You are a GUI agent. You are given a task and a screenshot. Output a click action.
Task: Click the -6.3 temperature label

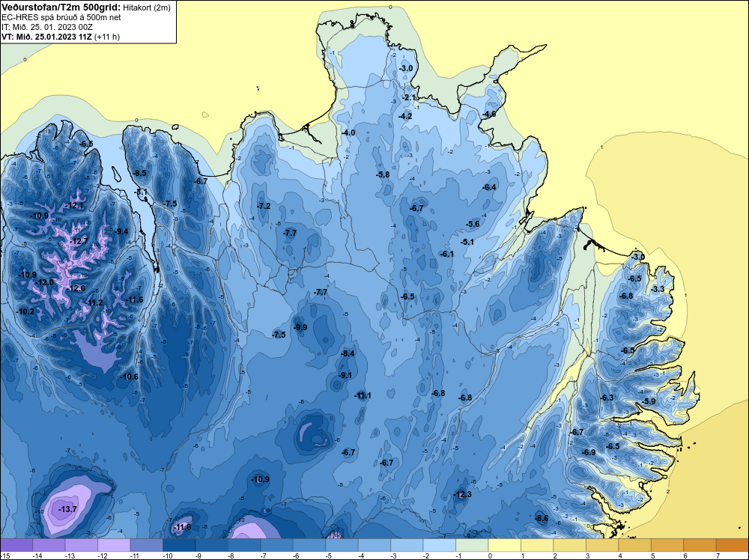coord(607,398)
